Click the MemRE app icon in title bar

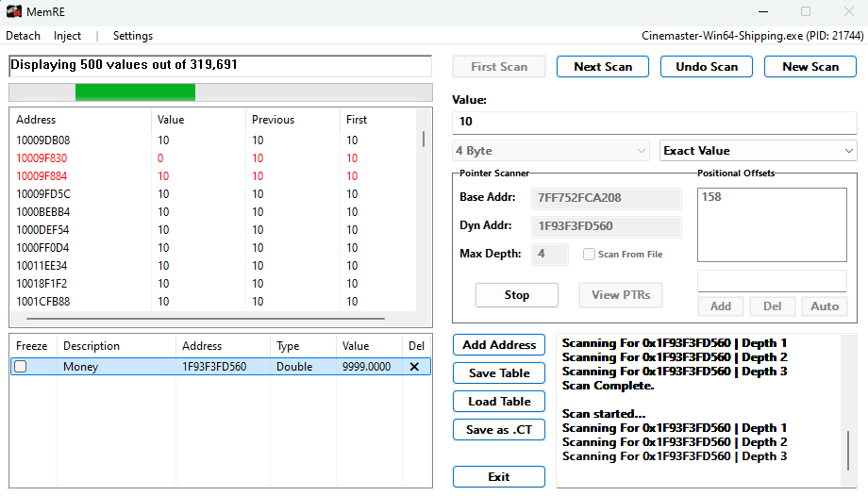click(16, 11)
